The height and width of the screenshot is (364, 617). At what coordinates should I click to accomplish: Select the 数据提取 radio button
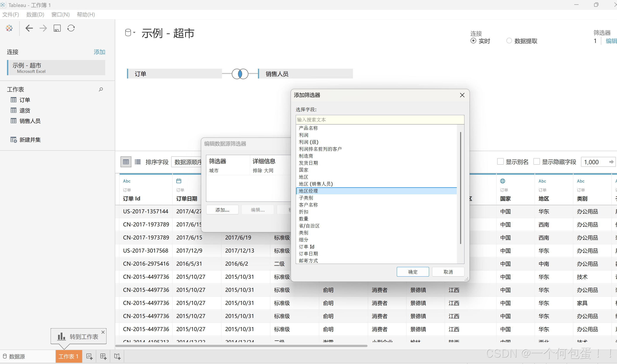point(509,41)
